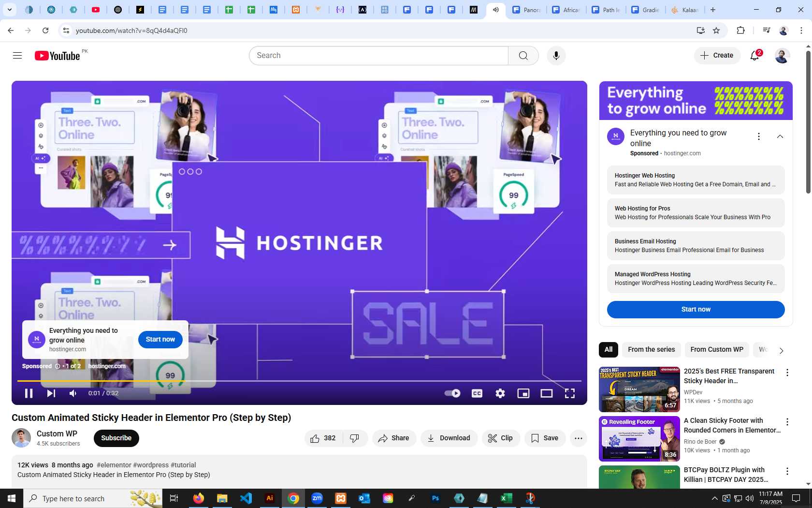Reload the page
The image size is (812, 508).
click(45, 30)
